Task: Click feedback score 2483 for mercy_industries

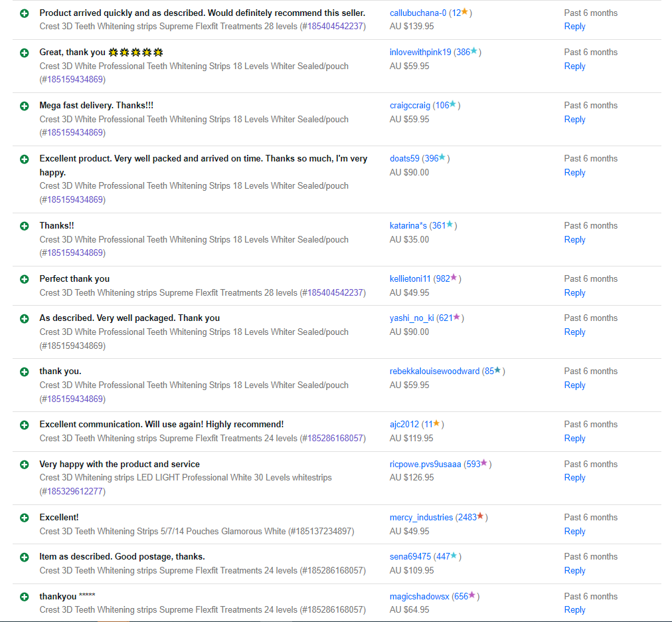Action: coord(467,518)
